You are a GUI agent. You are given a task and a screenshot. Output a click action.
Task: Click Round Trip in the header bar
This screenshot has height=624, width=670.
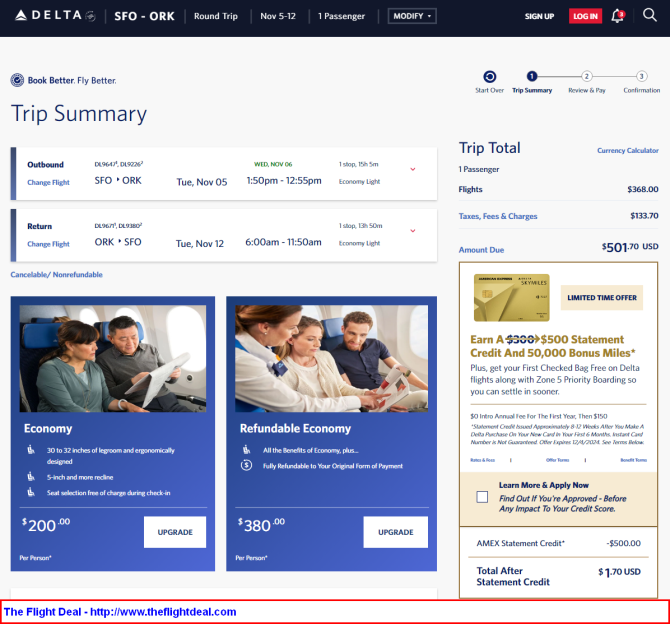pos(216,16)
